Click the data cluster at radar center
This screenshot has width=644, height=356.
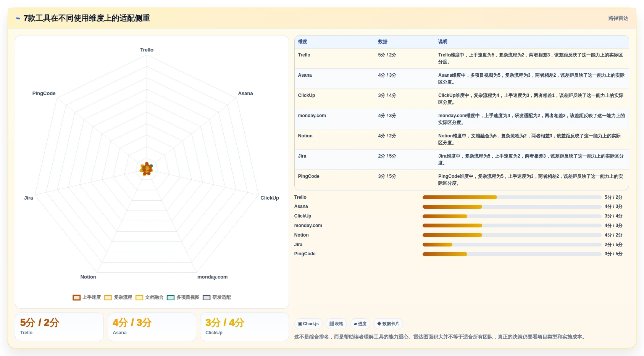147,169
